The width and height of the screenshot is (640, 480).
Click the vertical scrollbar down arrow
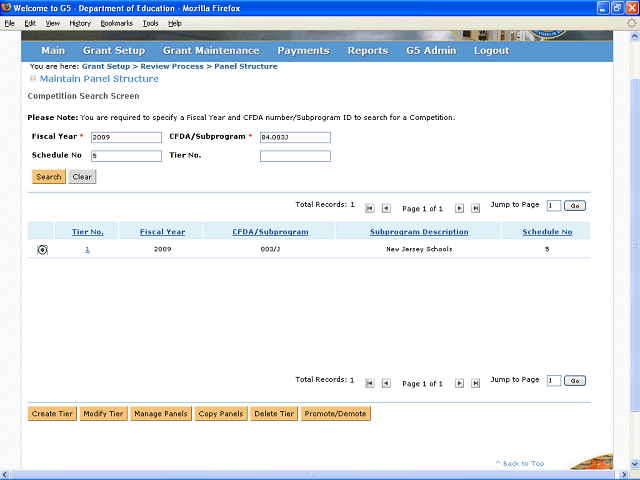point(634,464)
